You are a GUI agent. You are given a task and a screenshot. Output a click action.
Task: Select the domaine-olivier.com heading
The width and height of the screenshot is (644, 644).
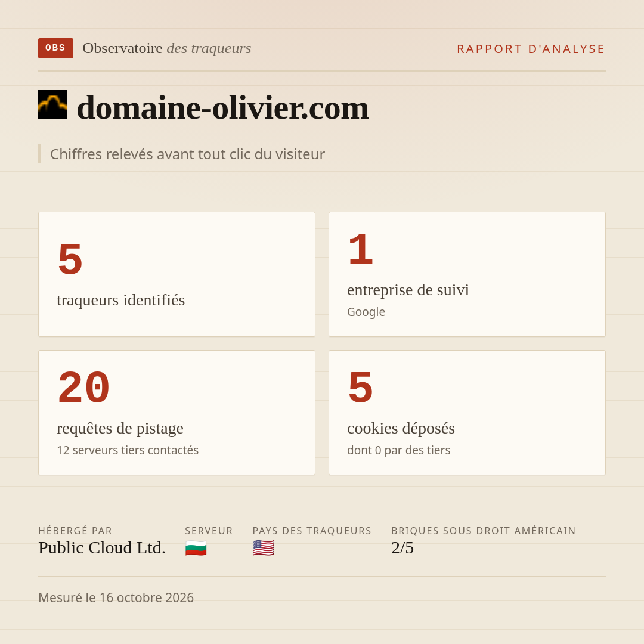tap(222, 108)
